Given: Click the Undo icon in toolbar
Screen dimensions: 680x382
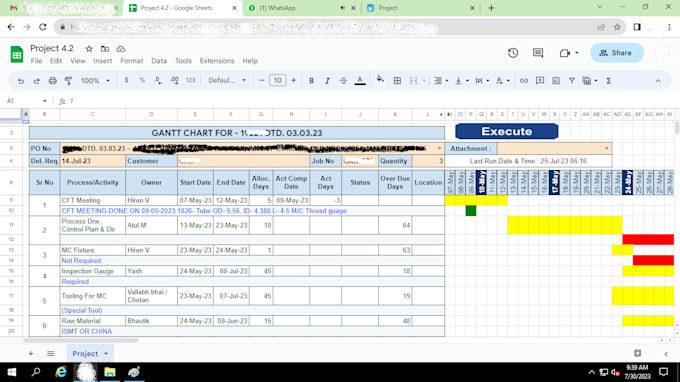Looking at the screenshot, I should (20, 81).
